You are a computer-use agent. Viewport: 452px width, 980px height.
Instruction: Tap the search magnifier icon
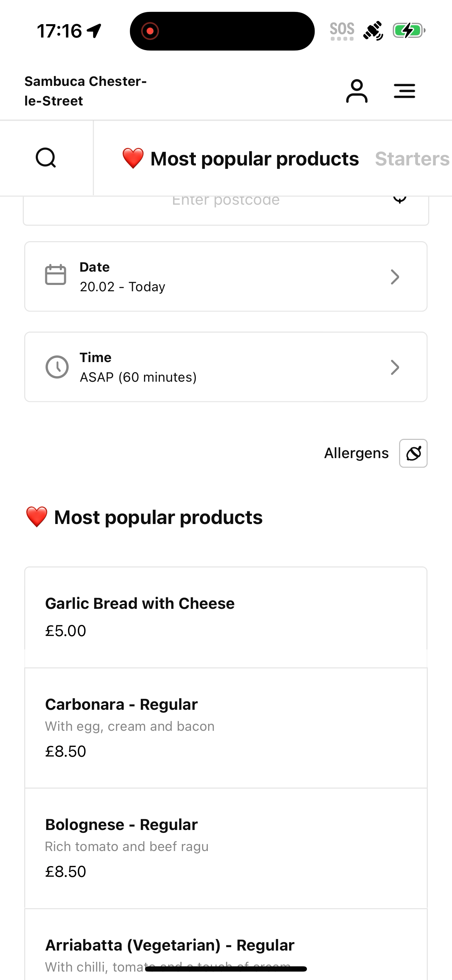pos(46,158)
